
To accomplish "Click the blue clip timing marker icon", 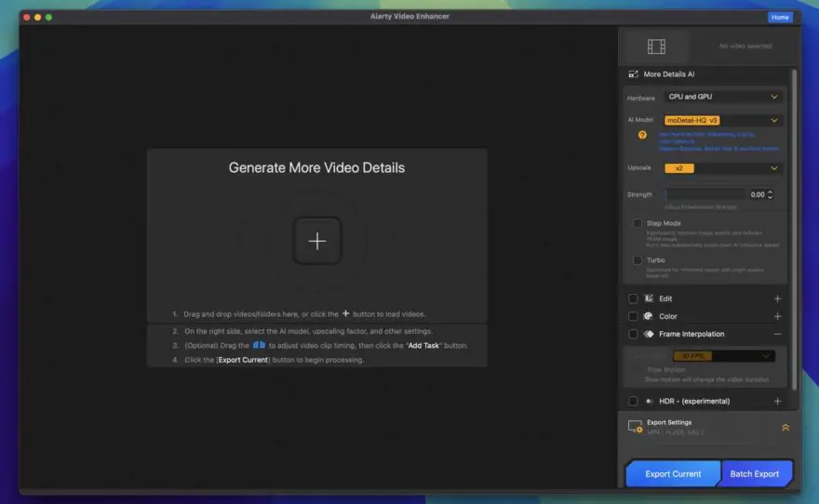I will tap(259, 345).
